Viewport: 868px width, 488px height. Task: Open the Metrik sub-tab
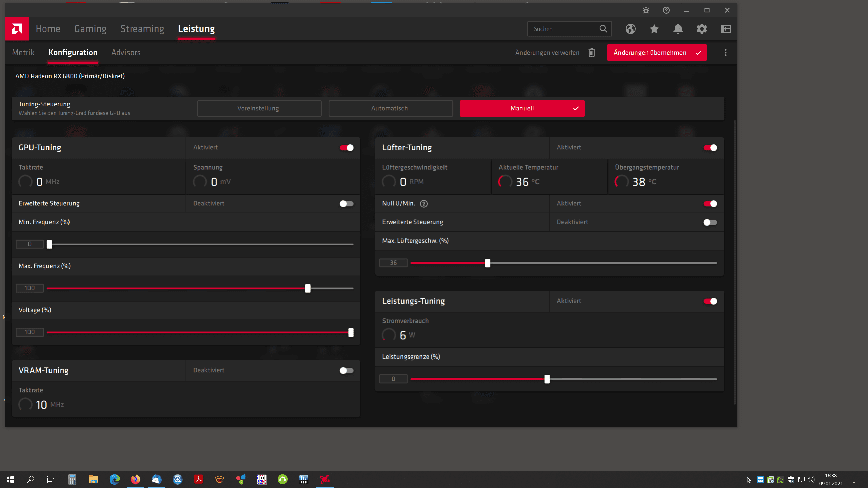[23, 53]
